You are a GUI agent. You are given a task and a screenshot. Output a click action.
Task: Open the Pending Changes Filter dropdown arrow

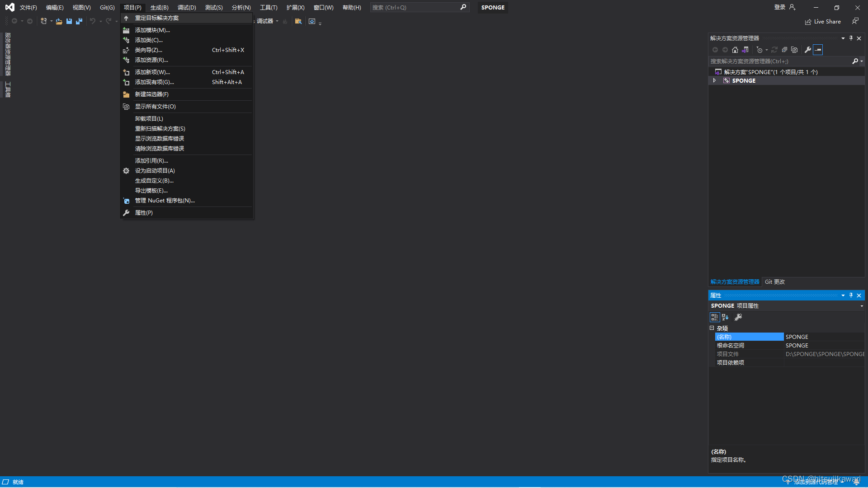767,50
